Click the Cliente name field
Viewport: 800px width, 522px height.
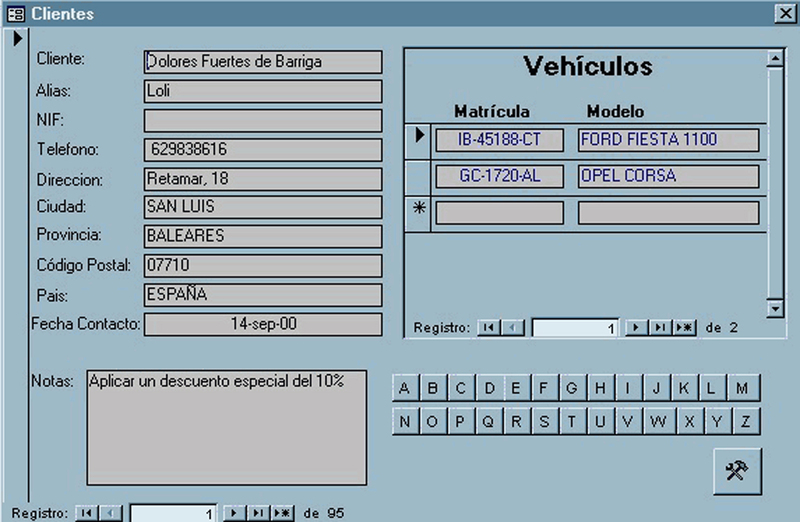point(263,62)
